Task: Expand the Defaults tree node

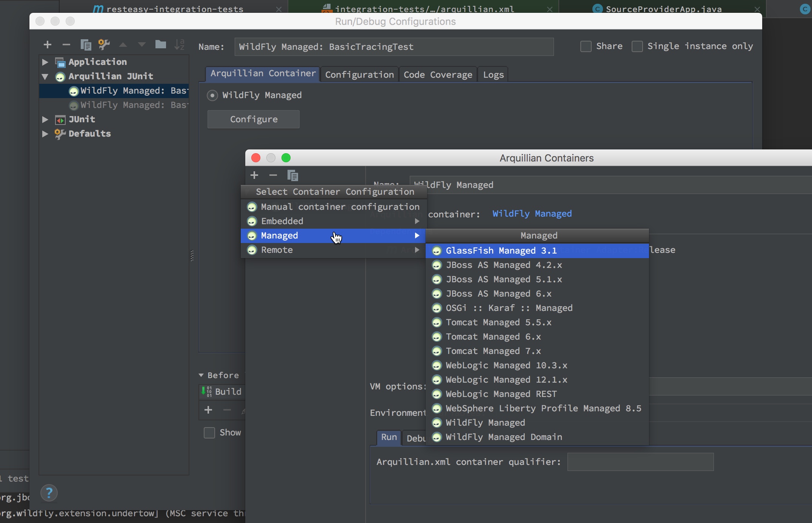Action: pos(45,134)
